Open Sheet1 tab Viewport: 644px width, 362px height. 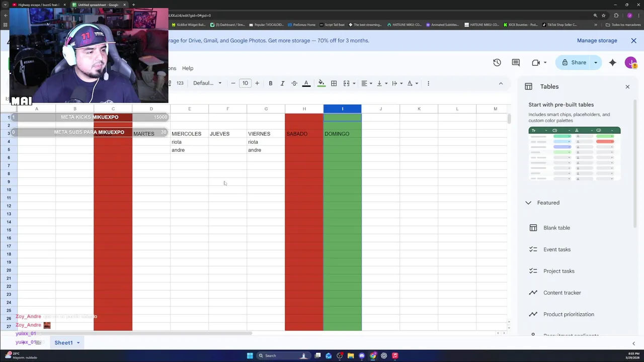coord(63,342)
